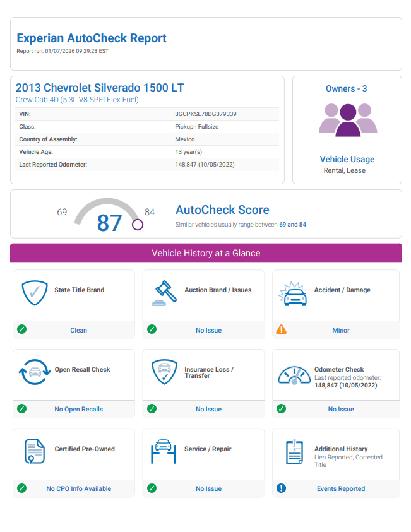Click the green checkmark beside Clean
The width and height of the screenshot is (411, 532).
point(22,329)
